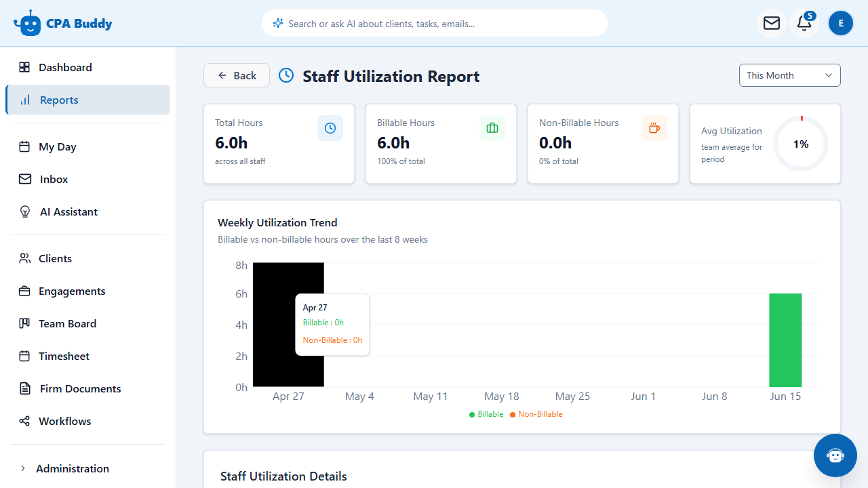
Task: Click the Avg Utilization 1% progress ring
Action: click(801, 144)
